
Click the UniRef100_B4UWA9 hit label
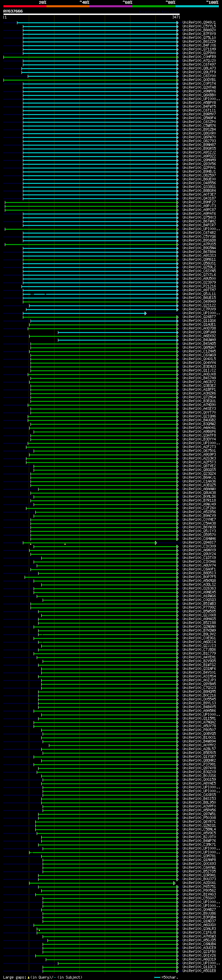(199, 340)
